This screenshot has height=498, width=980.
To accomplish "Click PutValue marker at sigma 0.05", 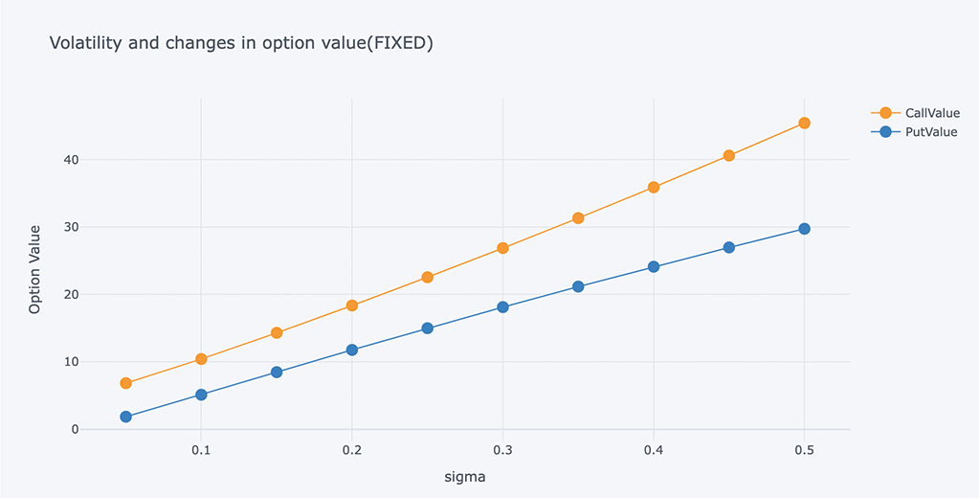I will click(x=125, y=417).
